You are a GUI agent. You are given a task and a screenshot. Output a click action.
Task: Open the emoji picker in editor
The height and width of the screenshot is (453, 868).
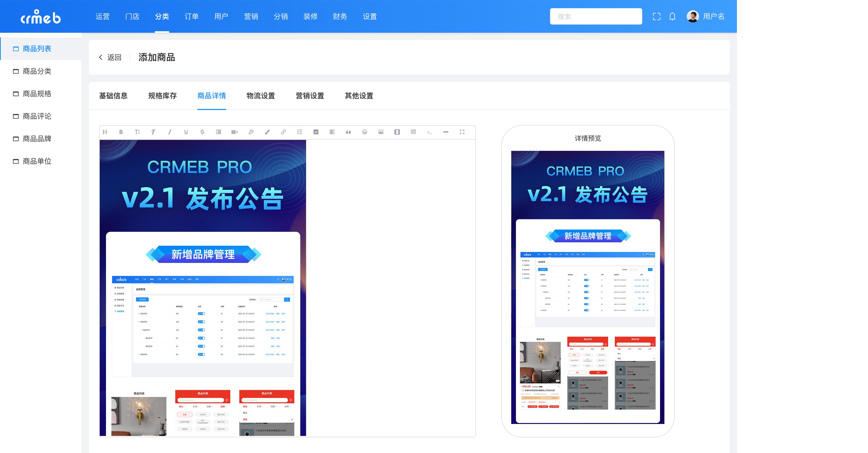click(x=365, y=132)
